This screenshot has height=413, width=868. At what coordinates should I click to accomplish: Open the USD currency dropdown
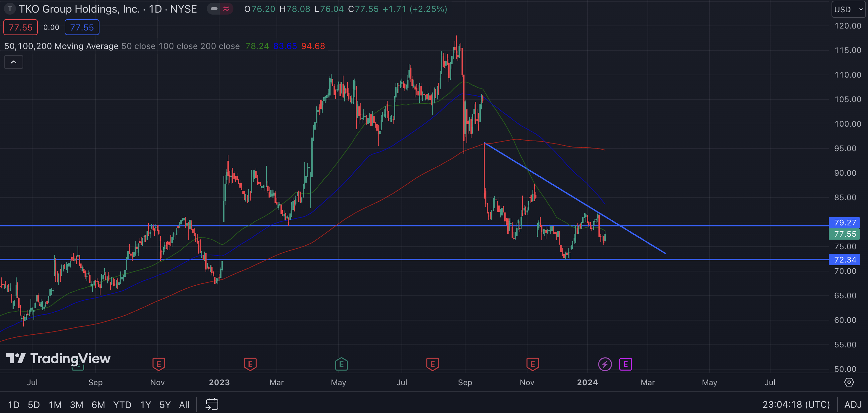[x=848, y=9]
